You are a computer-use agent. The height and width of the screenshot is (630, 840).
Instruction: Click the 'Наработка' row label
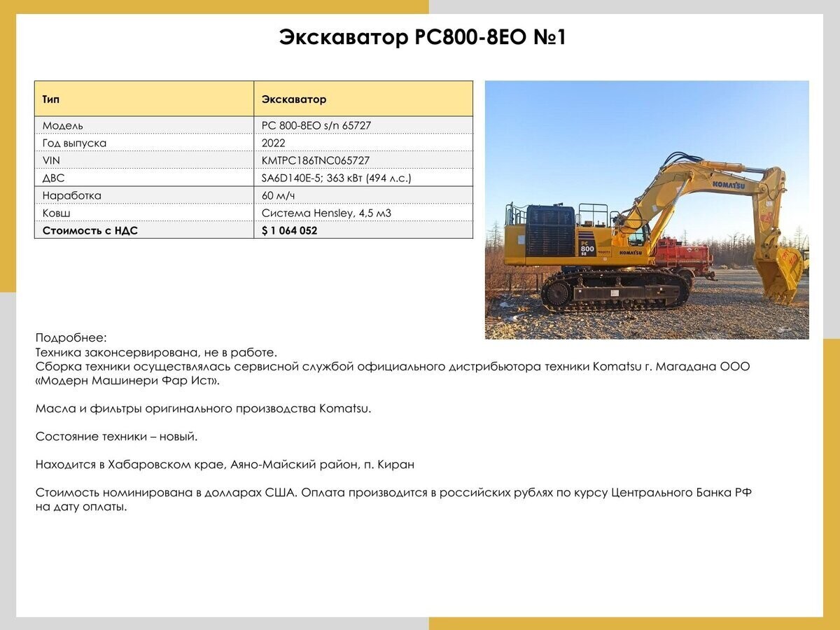pyautogui.click(x=72, y=195)
